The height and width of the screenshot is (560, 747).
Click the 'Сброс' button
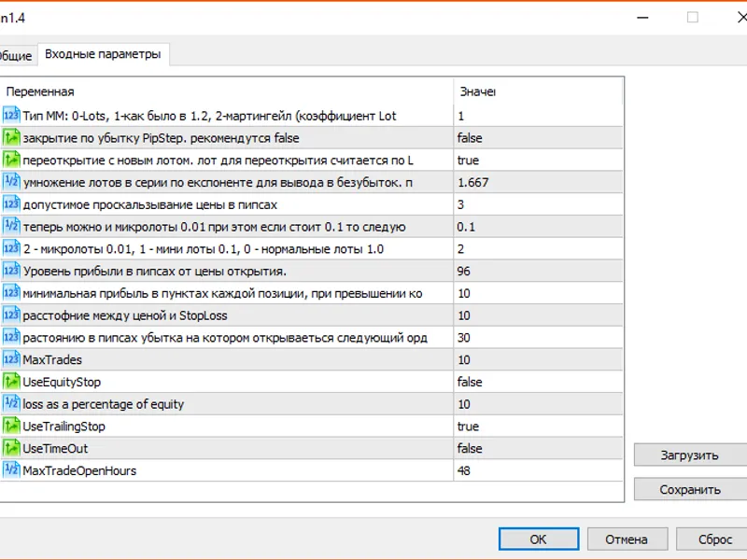pyautogui.click(x=713, y=539)
